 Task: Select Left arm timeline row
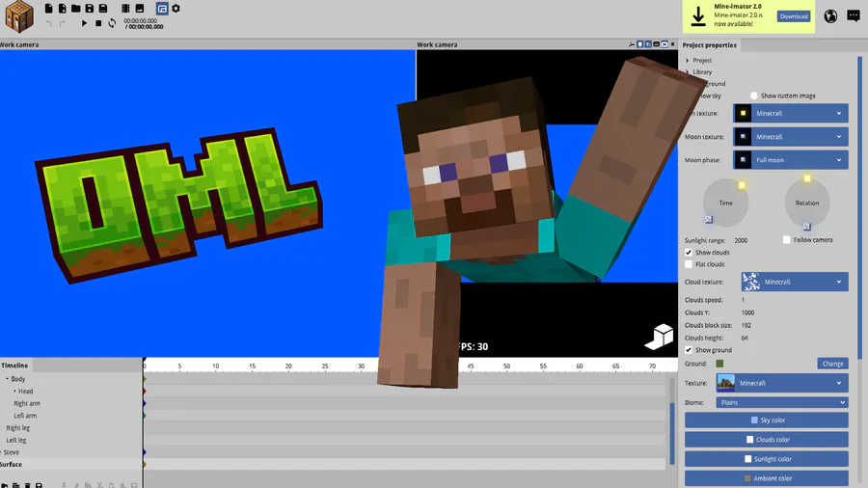click(x=25, y=416)
